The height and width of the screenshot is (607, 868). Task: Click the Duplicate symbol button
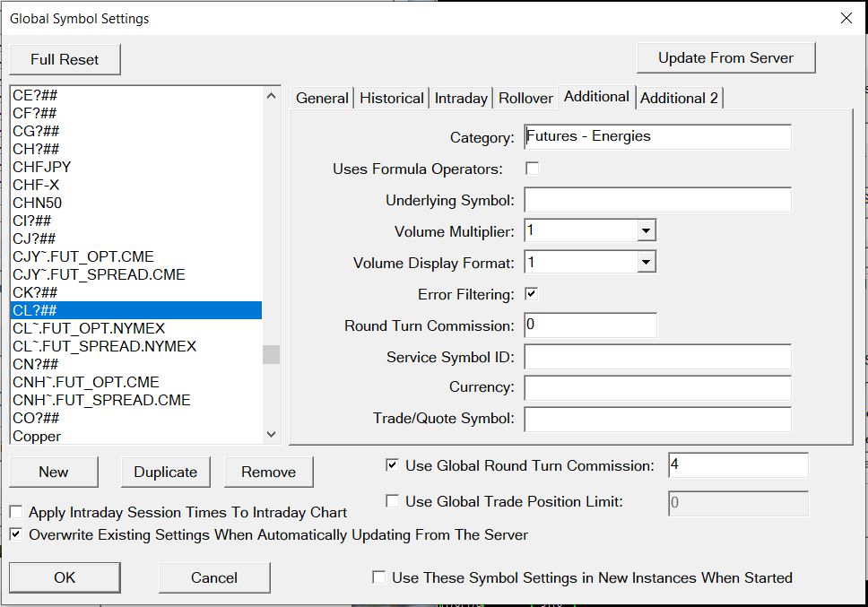tap(165, 473)
